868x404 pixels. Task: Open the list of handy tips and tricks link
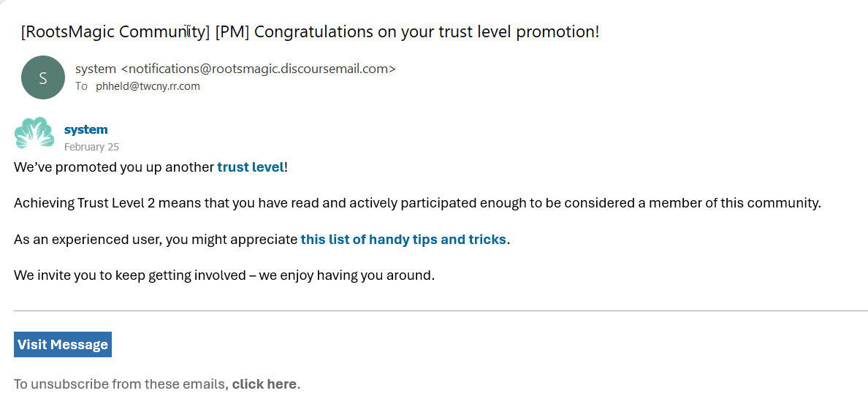point(403,239)
